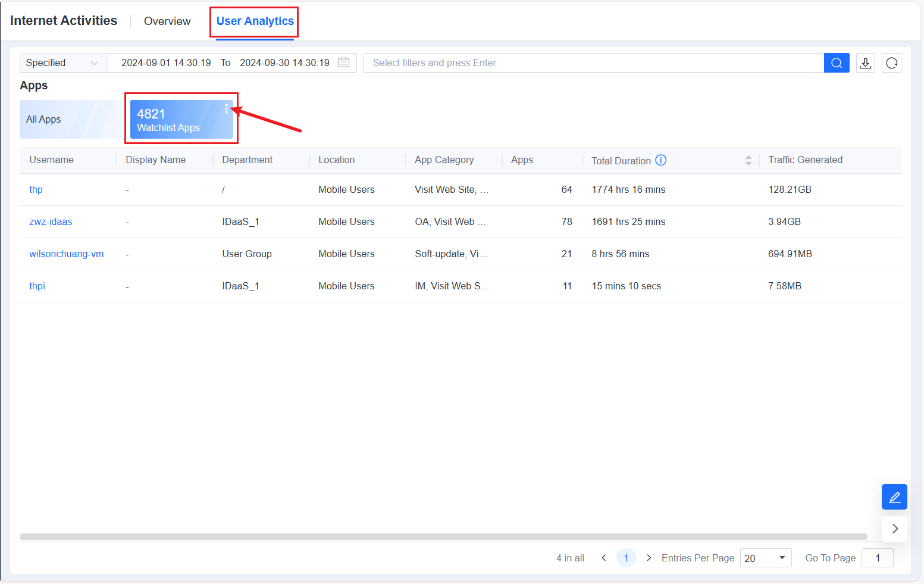Open the calendar date picker icon

coord(344,63)
